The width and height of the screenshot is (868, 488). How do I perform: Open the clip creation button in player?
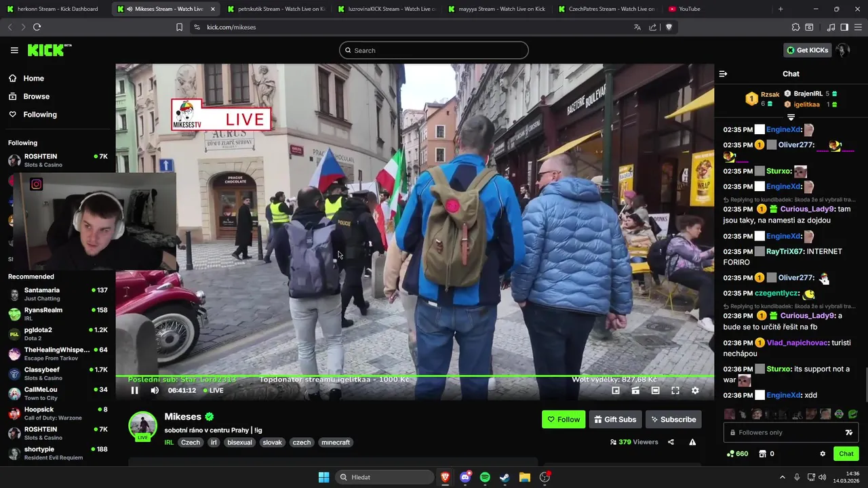click(x=635, y=390)
